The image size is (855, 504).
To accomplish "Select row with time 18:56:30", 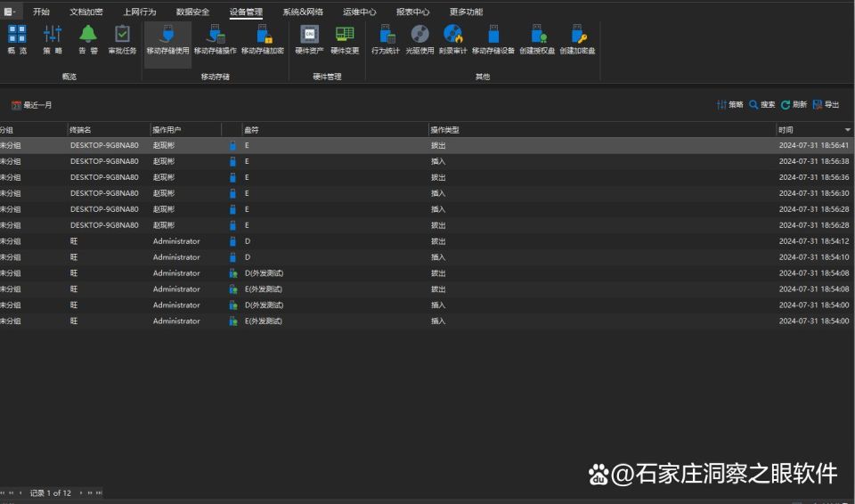I will click(x=427, y=193).
